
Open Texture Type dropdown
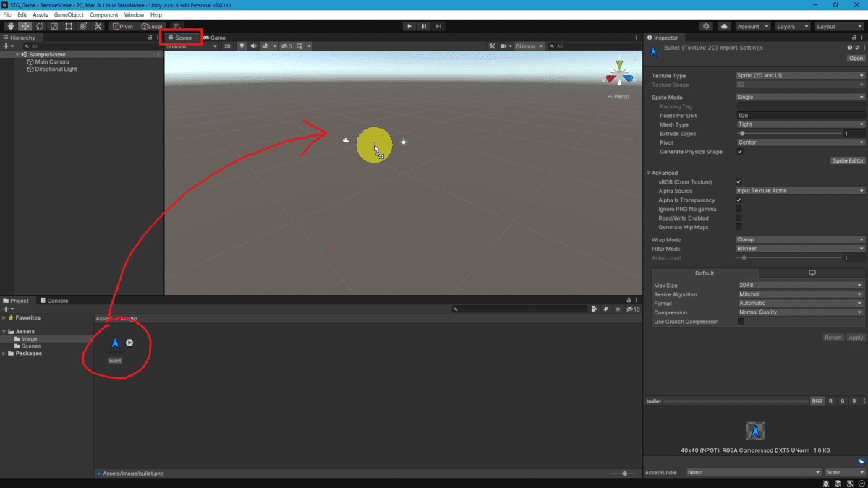[800, 75]
